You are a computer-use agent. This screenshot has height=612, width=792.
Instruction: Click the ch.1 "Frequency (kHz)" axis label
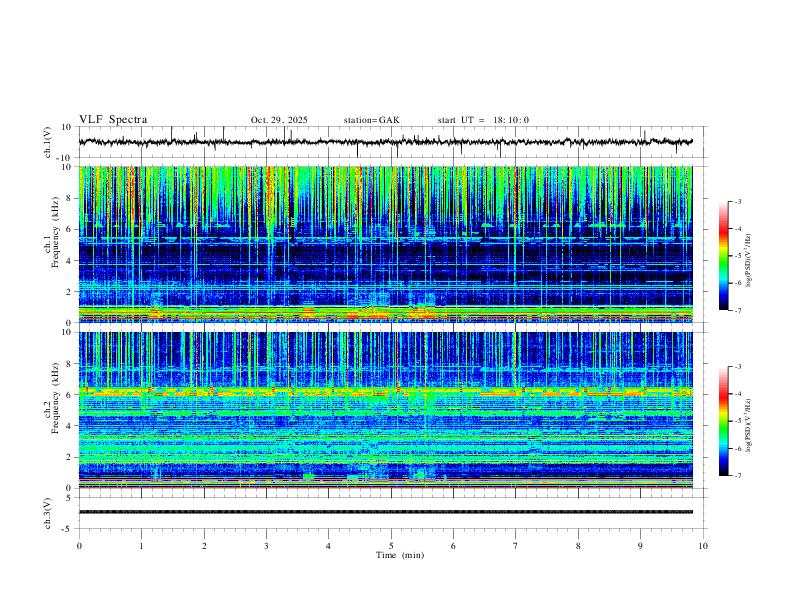[55, 231]
